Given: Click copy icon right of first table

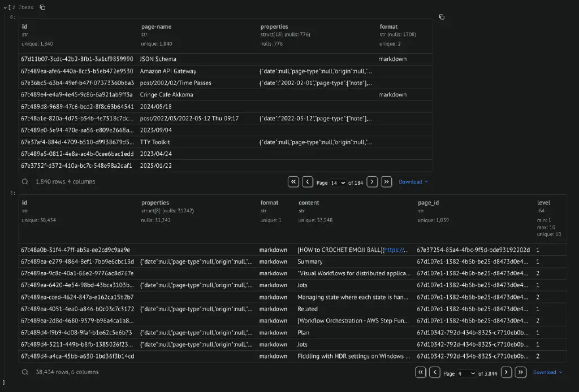Looking at the screenshot, I should pos(442,17).
